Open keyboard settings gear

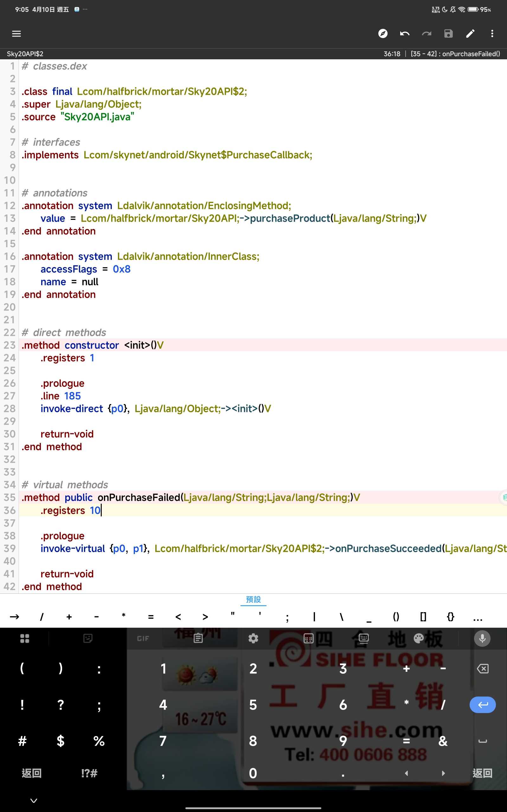click(253, 638)
